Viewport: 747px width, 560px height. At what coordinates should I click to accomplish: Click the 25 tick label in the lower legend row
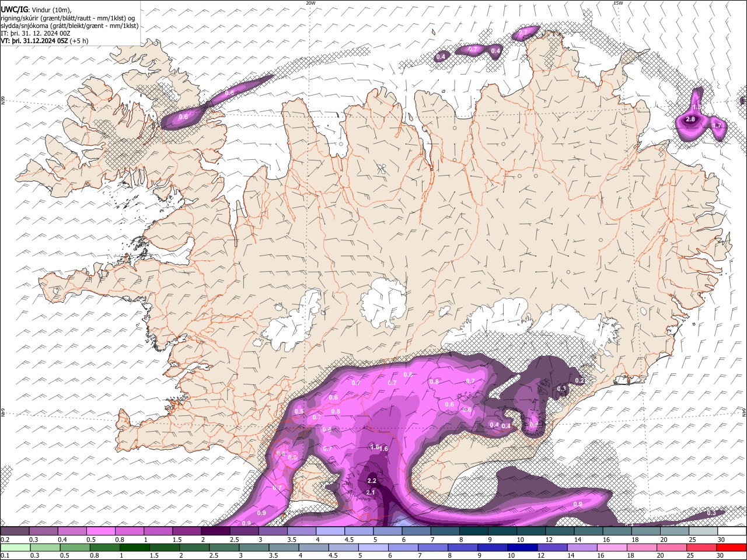click(x=692, y=555)
